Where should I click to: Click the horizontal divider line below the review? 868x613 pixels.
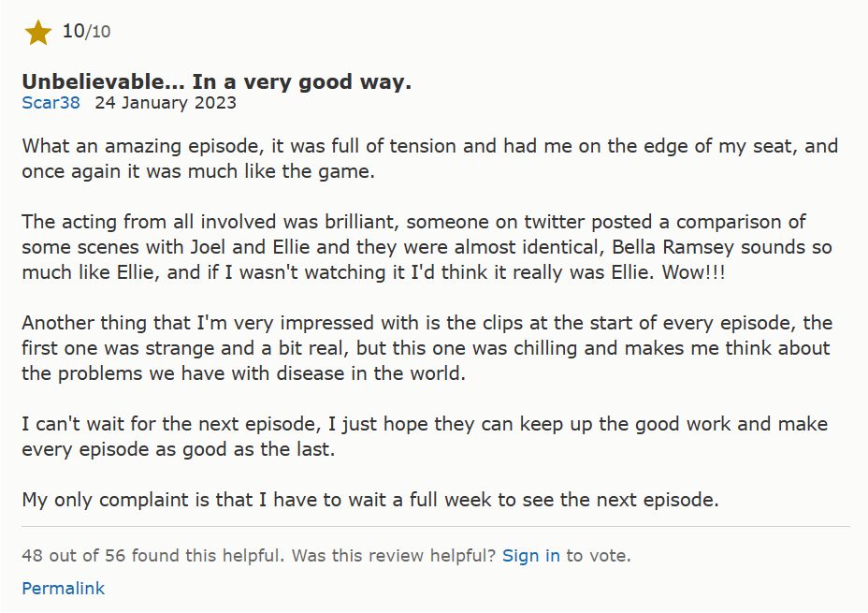coord(436,526)
